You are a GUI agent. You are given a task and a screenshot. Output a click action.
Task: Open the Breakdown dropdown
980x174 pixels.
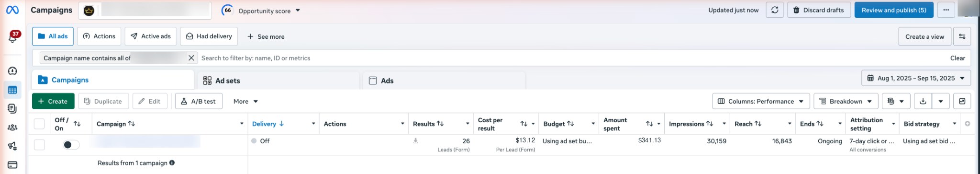point(846,101)
